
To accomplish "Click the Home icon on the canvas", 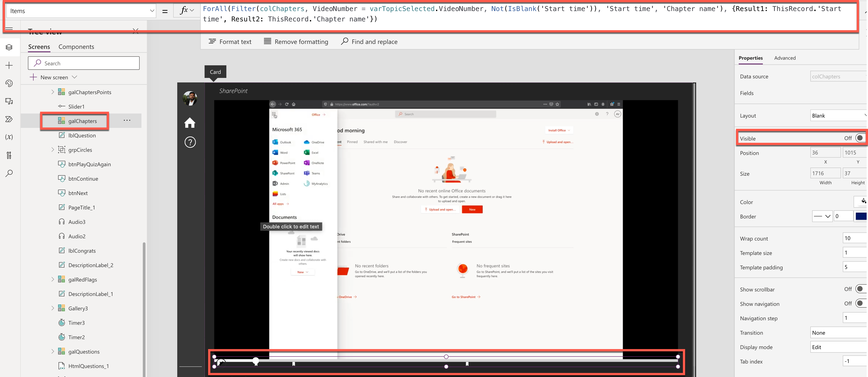I will coord(190,123).
